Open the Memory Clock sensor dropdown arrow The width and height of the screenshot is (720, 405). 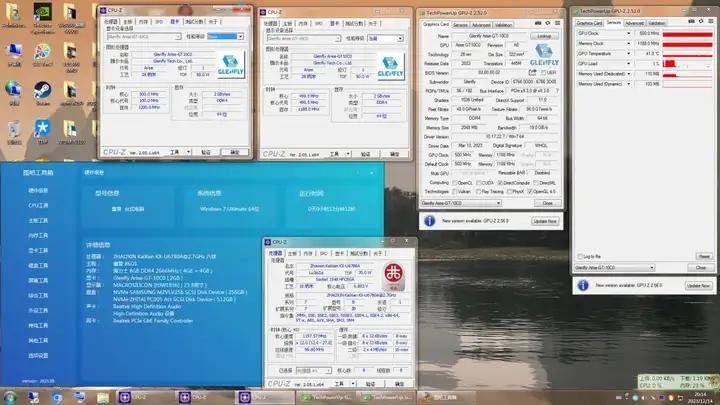629,44
